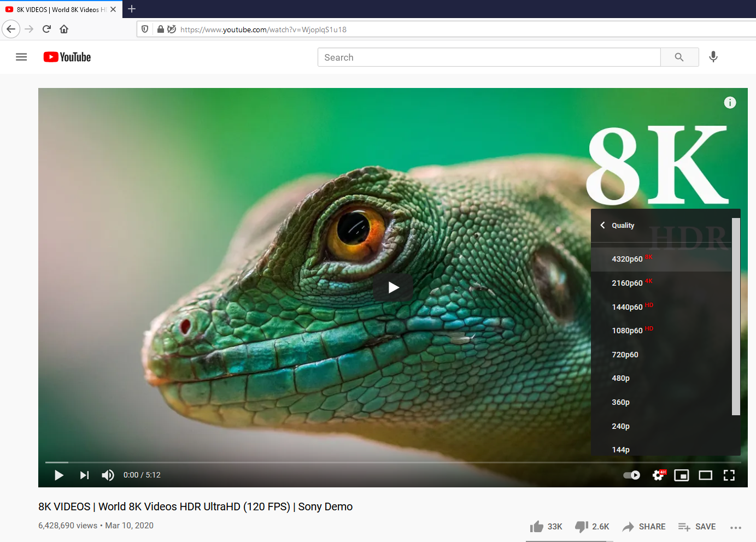The width and height of the screenshot is (756, 542).
Task: Open the autoplay blocked permissions icon
Action: [171, 29]
